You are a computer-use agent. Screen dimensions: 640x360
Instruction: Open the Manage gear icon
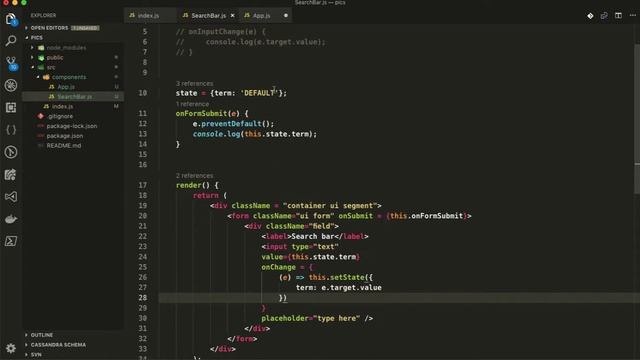click(x=11, y=348)
